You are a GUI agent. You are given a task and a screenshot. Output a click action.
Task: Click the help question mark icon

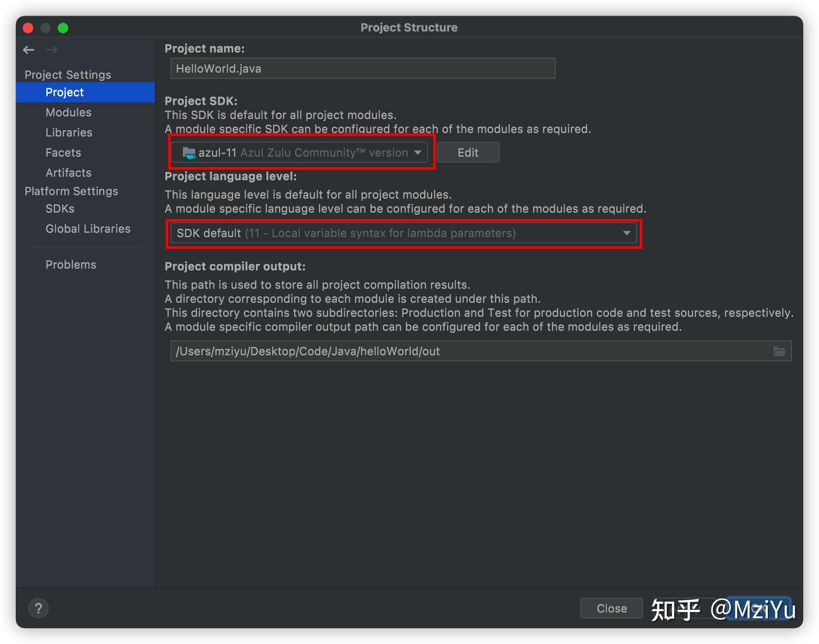coord(38,608)
